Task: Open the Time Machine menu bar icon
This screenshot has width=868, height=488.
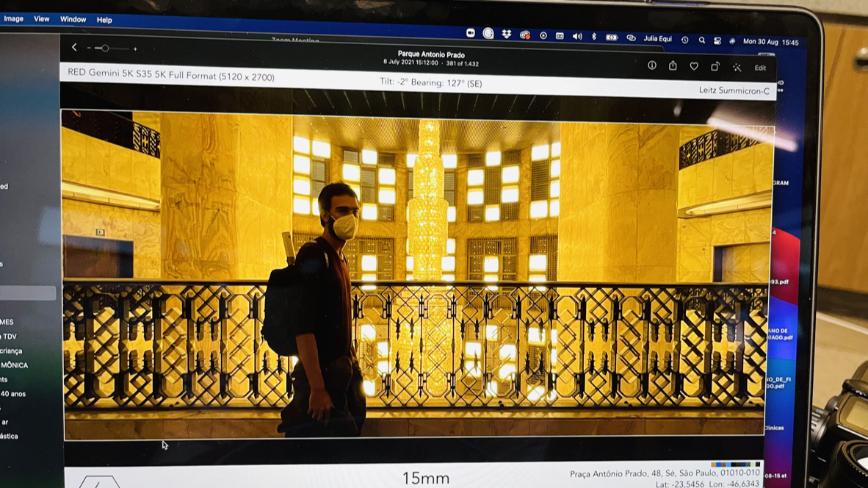Action: pyautogui.click(x=684, y=40)
